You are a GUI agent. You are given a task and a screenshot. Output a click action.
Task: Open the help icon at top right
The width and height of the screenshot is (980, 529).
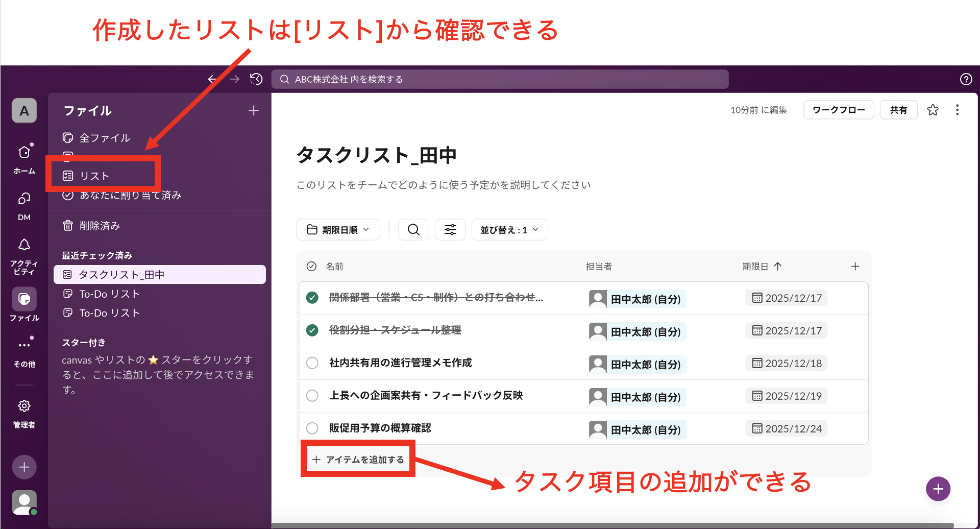(x=966, y=79)
